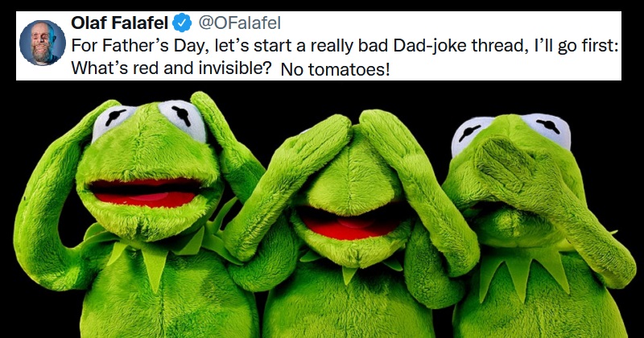Click the middle Kermit's open red mouth
Viewport: 644px width, 338px height.
click(351, 224)
